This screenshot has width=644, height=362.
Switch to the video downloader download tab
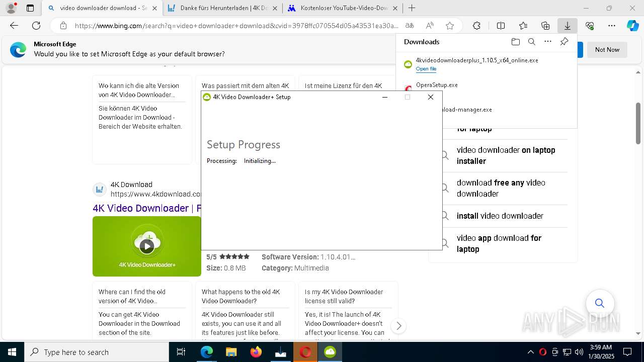click(x=102, y=8)
